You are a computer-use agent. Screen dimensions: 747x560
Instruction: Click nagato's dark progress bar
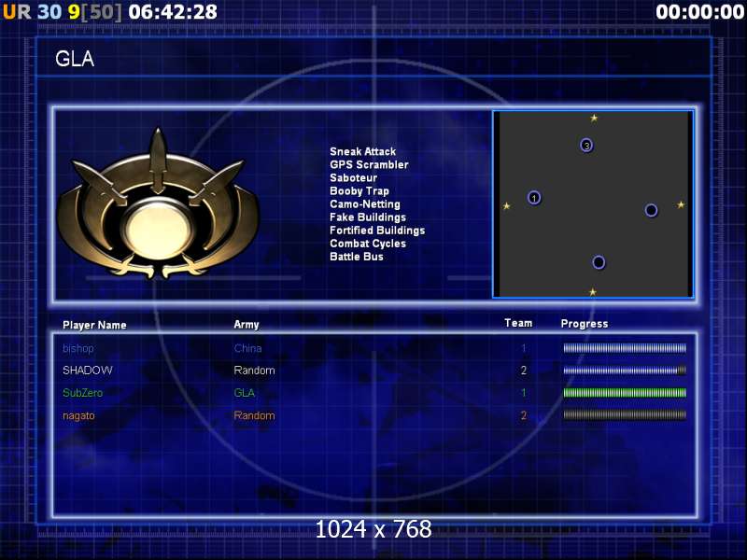click(625, 414)
